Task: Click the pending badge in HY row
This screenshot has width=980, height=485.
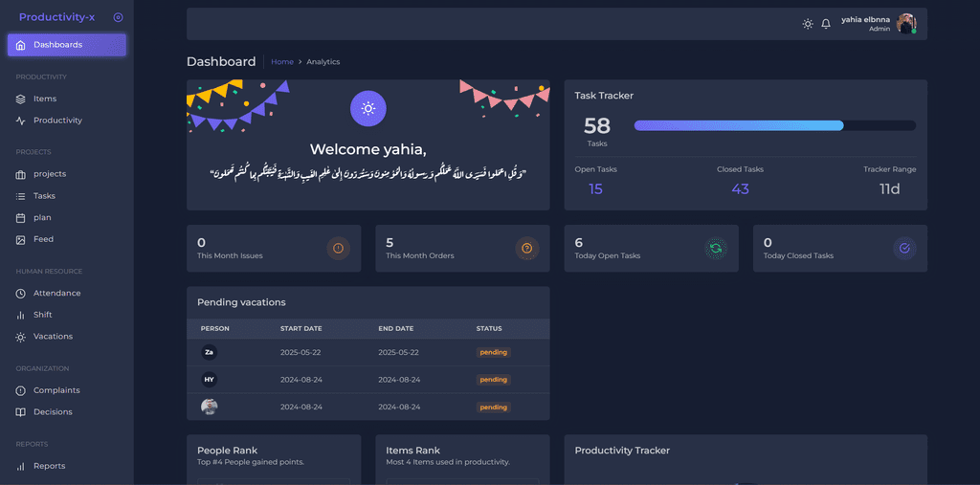Action: tap(494, 380)
